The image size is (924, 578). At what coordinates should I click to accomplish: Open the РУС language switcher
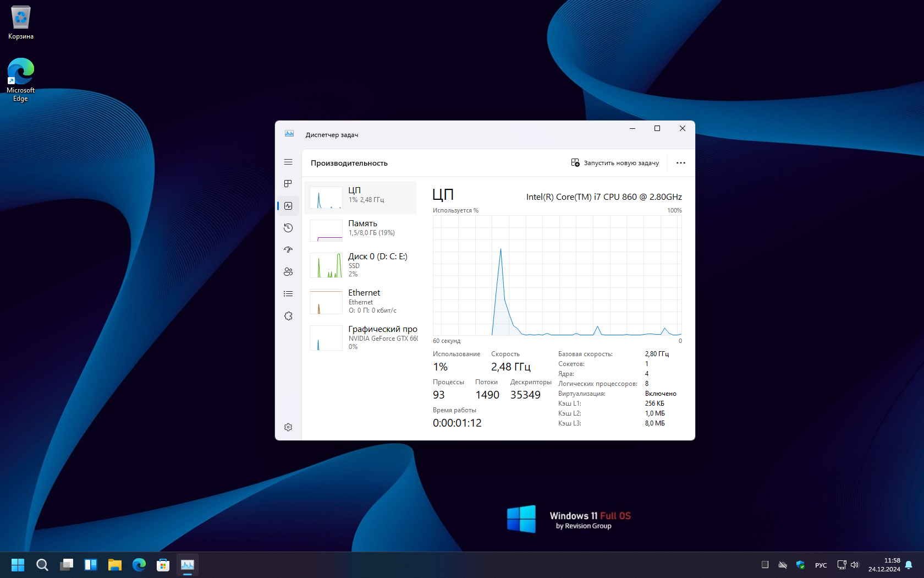[x=821, y=565]
